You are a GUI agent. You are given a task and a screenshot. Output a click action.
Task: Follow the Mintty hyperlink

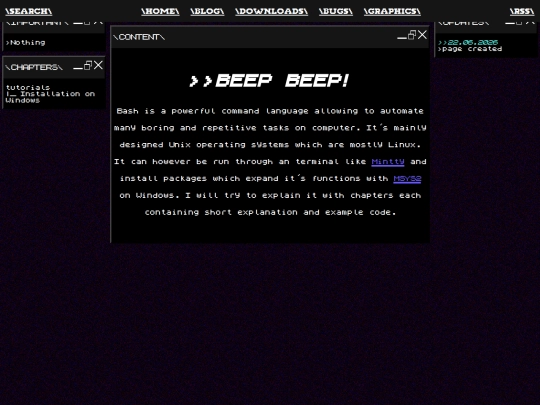388,162
